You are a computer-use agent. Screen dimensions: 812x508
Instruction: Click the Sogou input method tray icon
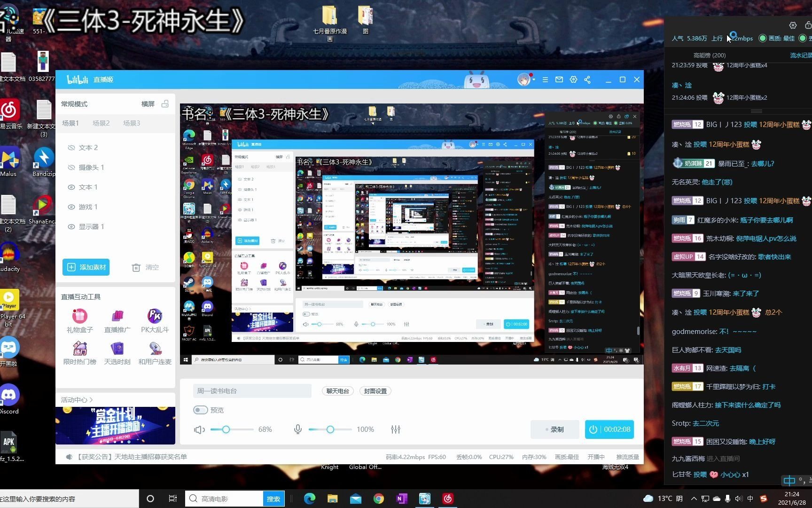tap(764, 499)
